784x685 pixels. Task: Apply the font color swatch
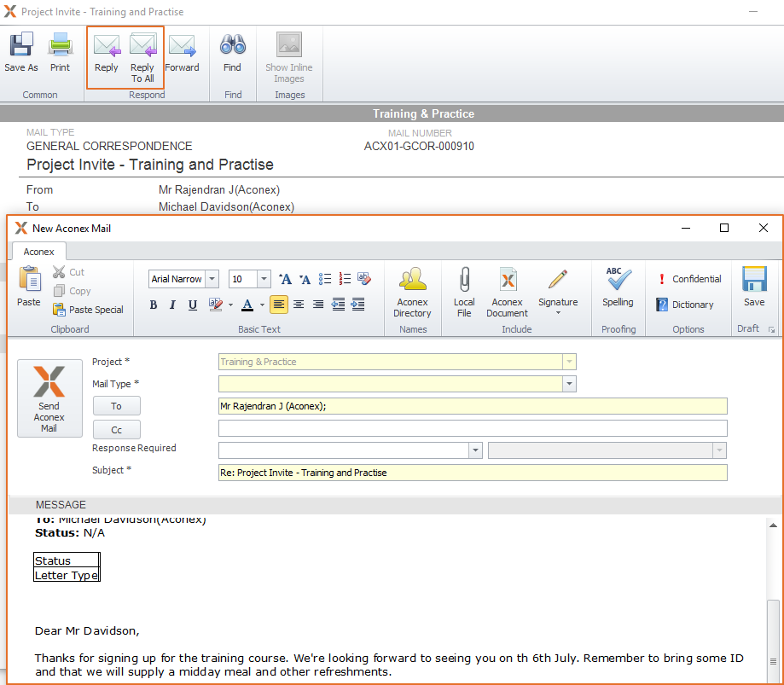coord(247,305)
